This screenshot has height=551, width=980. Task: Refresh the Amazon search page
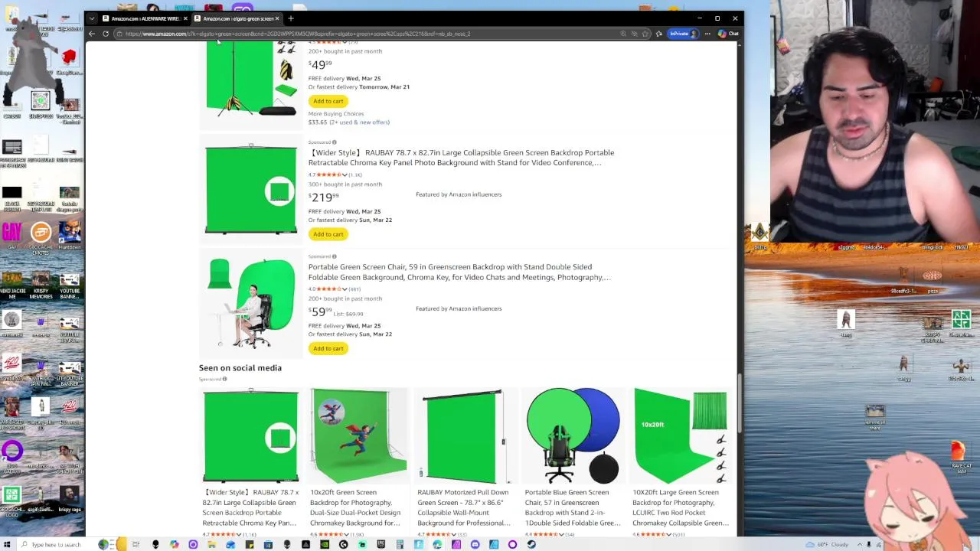pyautogui.click(x=106, y=34)
